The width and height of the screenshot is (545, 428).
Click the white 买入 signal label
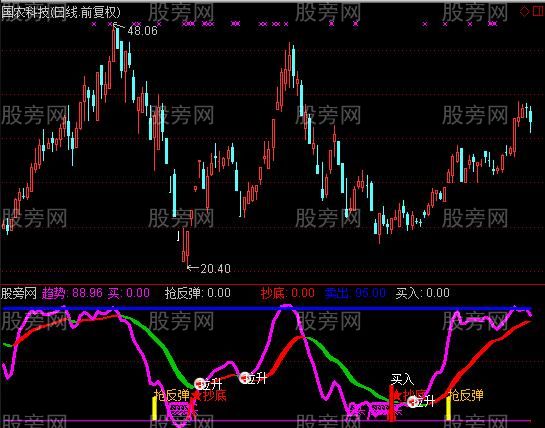coord(402,379)
